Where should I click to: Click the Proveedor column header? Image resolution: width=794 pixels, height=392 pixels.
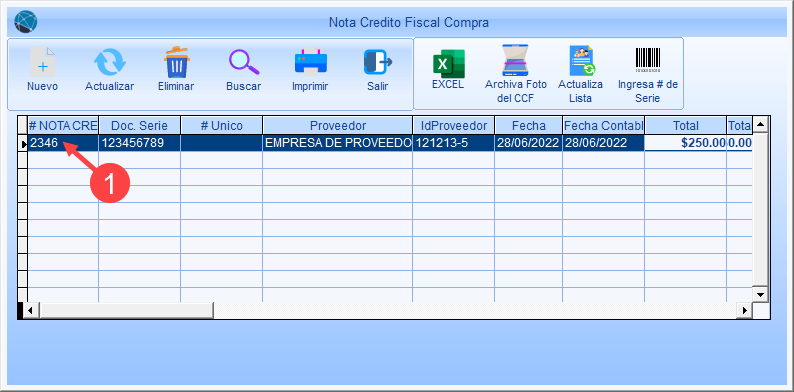click(x=338, y=125)
